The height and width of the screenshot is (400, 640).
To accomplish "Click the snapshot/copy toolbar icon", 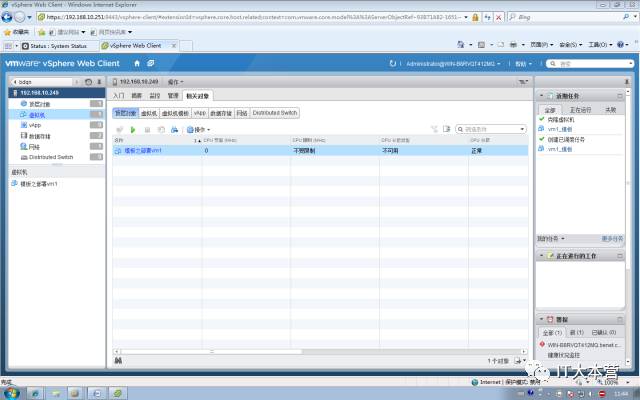I will tap(161, 130).
